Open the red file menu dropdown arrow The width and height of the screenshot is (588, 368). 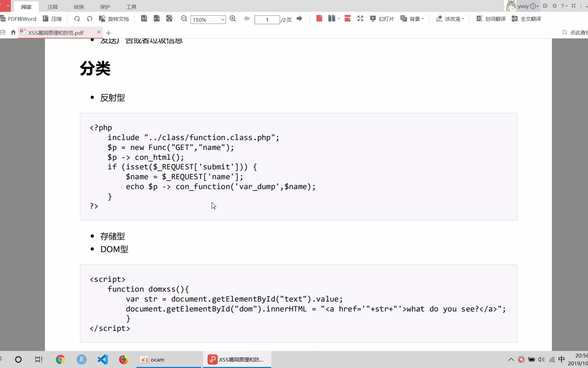tap(7, 6)
